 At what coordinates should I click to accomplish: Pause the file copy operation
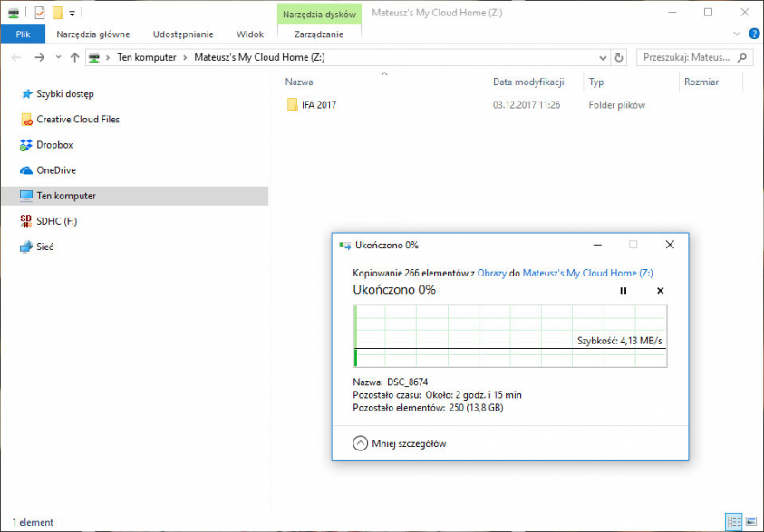(623, 291)
